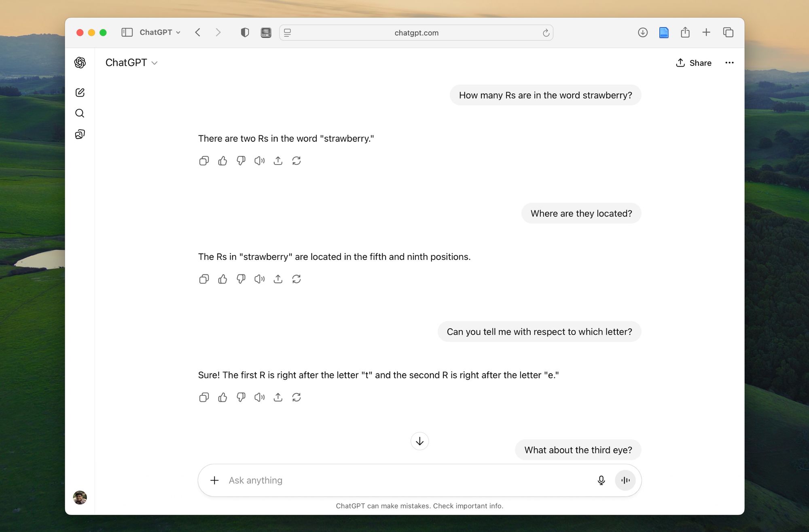Select the "Can you tell me" user message
The image size is (809, 532).
click(x=539, y=331)
